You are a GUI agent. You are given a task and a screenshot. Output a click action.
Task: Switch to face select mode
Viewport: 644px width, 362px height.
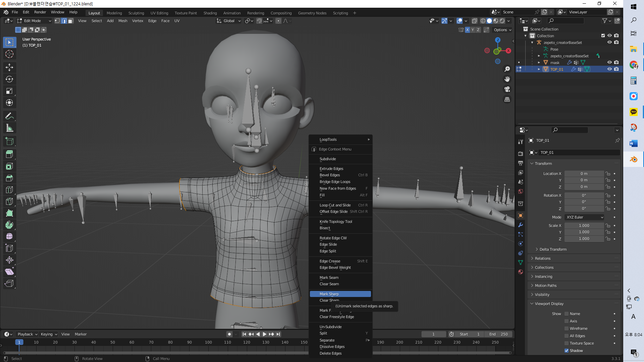click(x=70, y=21)
